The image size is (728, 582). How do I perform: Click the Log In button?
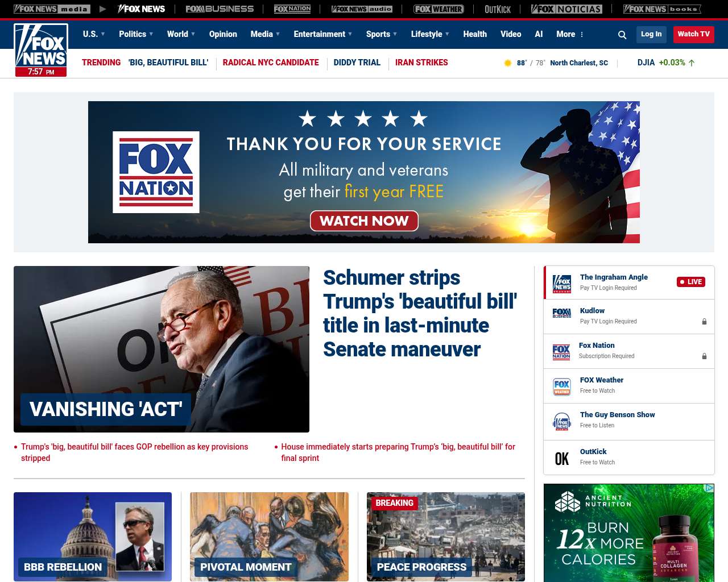(651, 34)
